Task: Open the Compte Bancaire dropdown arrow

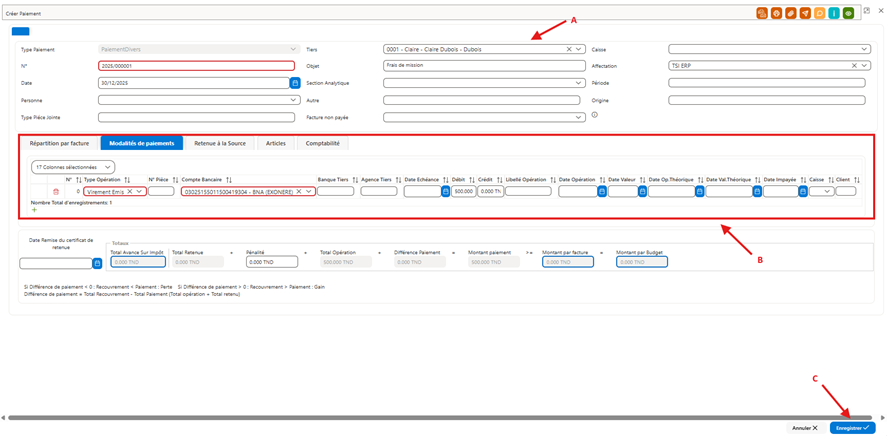Action: click(x=309, y=192)
